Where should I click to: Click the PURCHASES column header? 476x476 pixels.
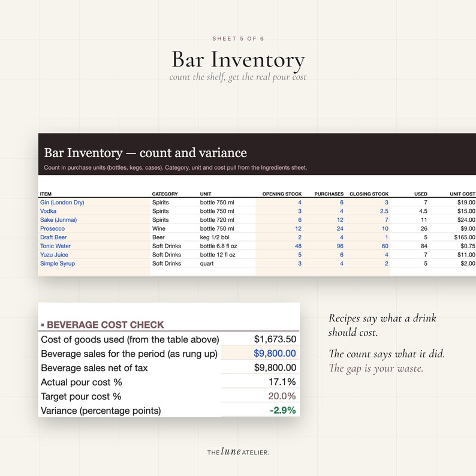click(x=329, y=194)
